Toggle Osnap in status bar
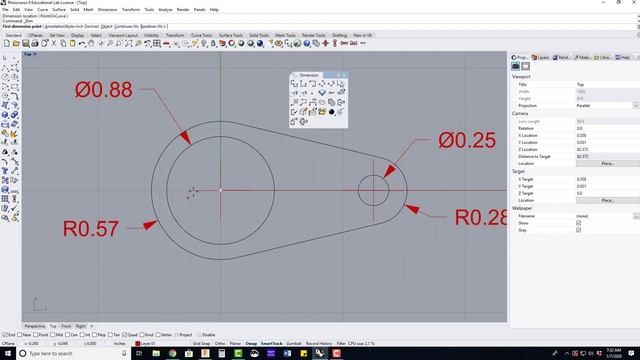Image resolution: width=640 pixels, height=360 pixels. point(251,344)
